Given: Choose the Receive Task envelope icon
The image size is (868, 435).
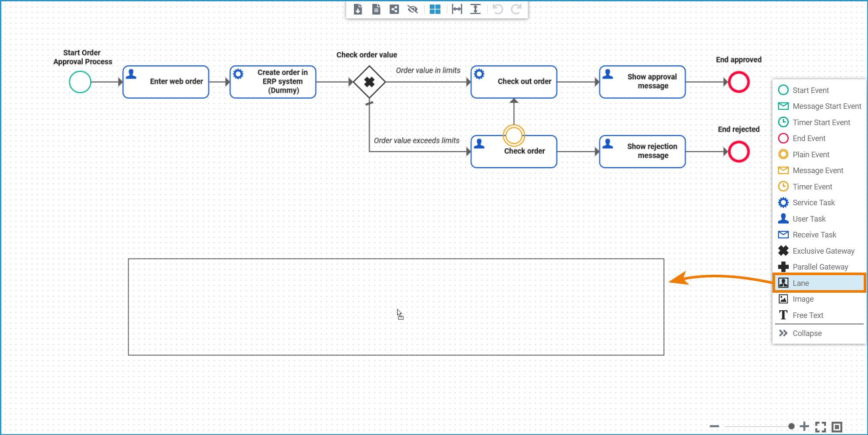Looking at the screenshot, I should (783, 234).
